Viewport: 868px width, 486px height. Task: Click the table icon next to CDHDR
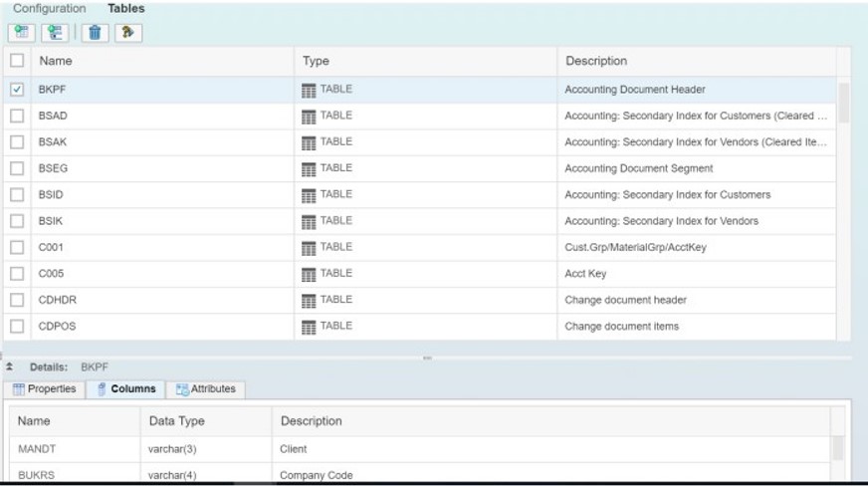(x=309, y=301)
